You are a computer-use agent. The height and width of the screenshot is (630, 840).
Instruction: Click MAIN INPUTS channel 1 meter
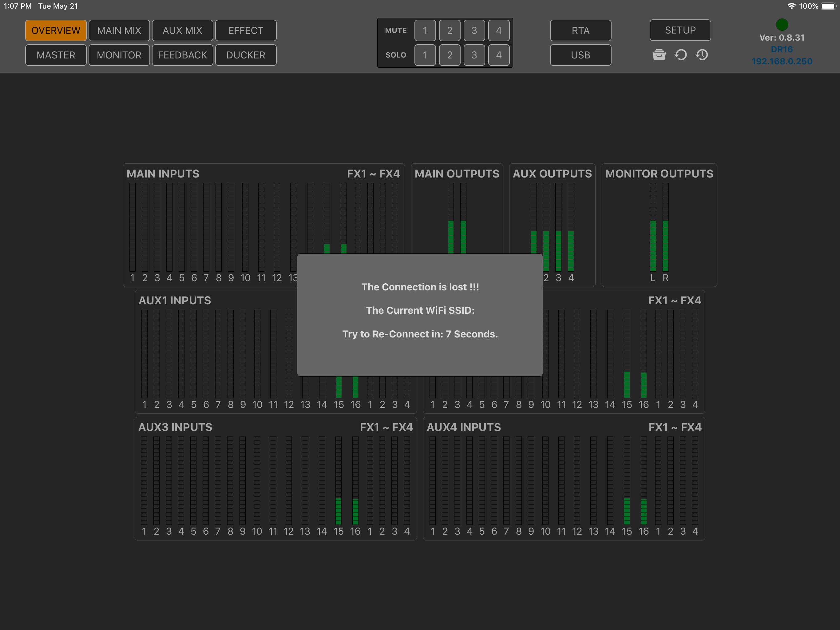132,227
